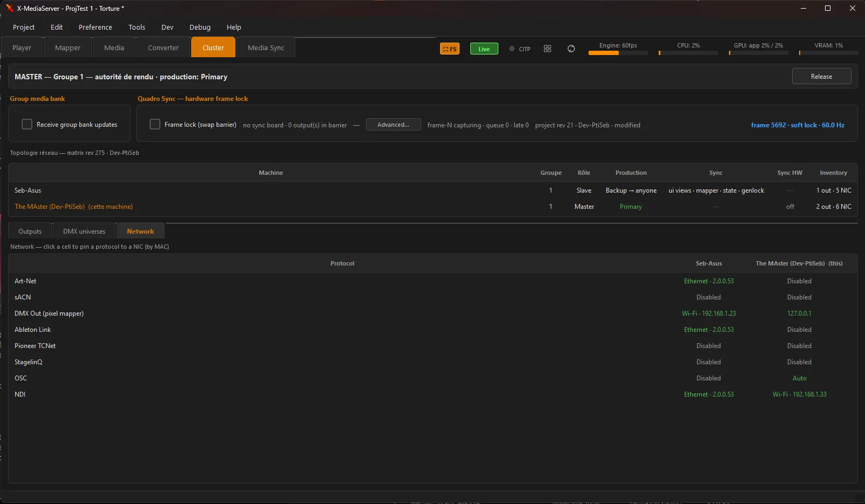Open the Outputs sub-tab

coord(30,231)
